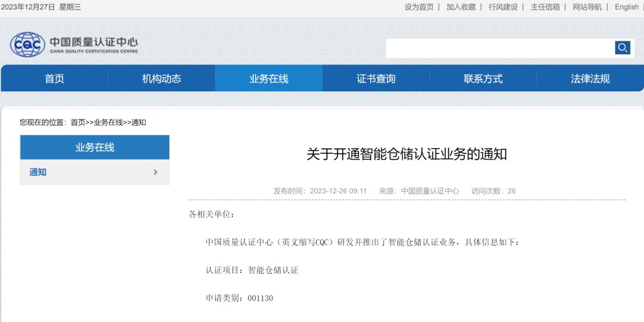Click 首页 in the breadcrumb path
644x322 pixels.
click(78, 122)
